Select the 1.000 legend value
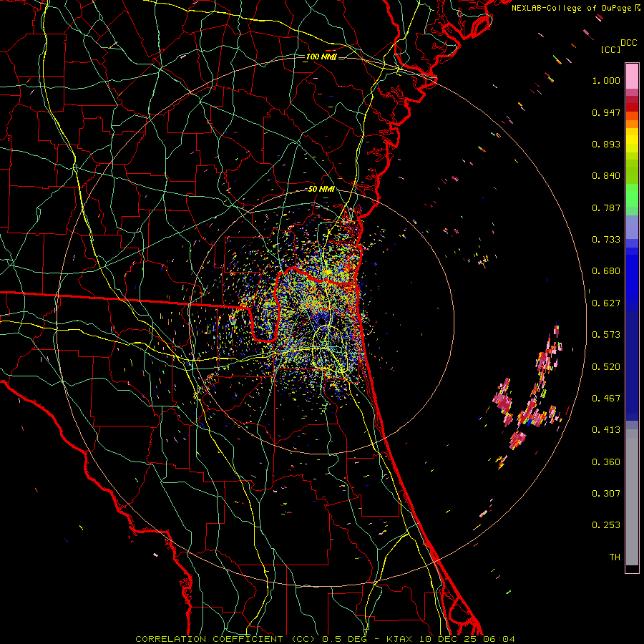This screenshot has height=644, width=644. tap(606, 80)
